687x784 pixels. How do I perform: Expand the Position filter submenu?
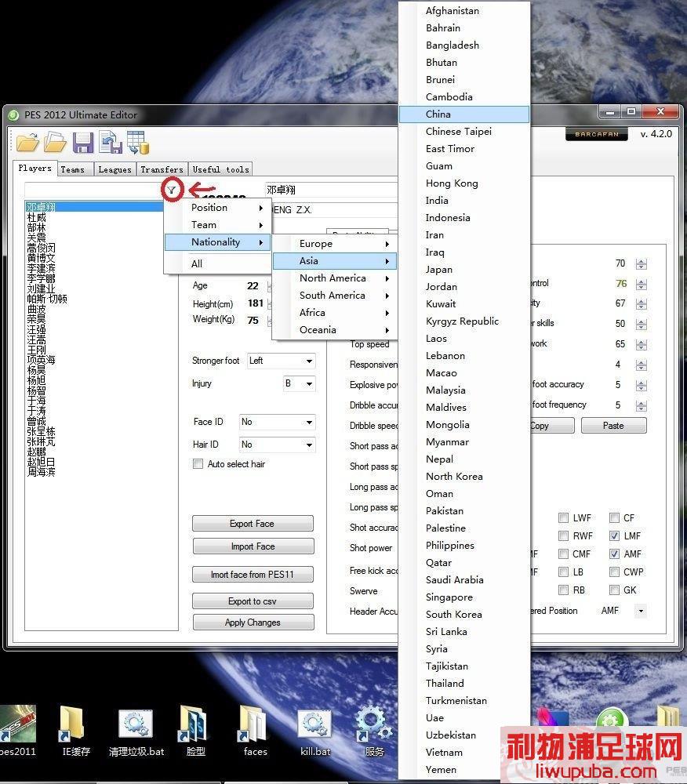click(x=218, y=208)
